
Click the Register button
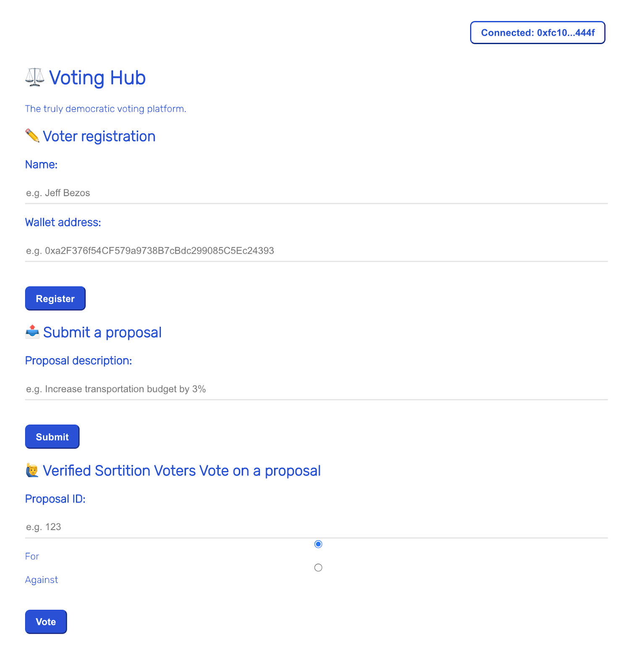tap(55, 299)
